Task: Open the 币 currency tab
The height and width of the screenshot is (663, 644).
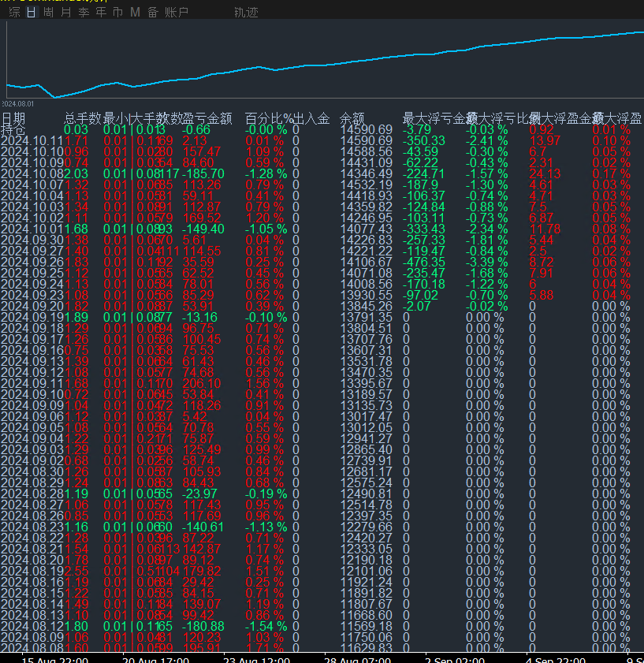Action: coord(118,13)
